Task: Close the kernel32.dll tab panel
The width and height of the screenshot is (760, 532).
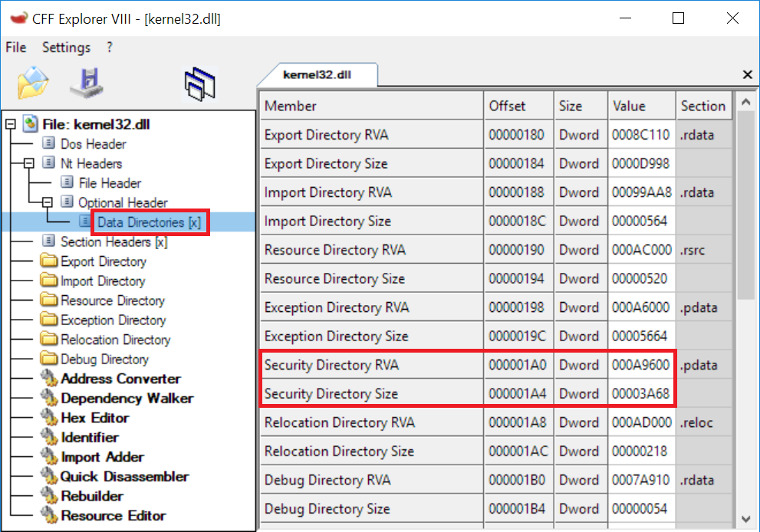Action: pos(748,74)
